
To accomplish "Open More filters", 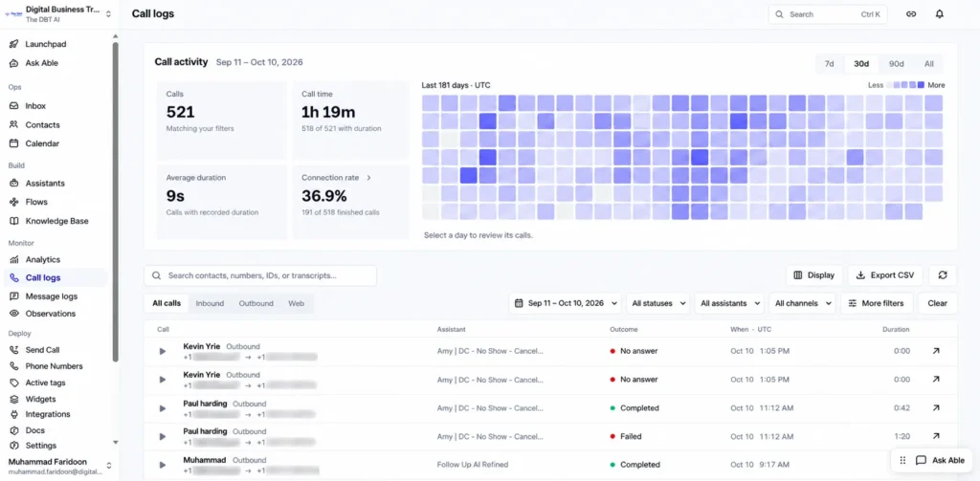I will (x=877, y=303).
